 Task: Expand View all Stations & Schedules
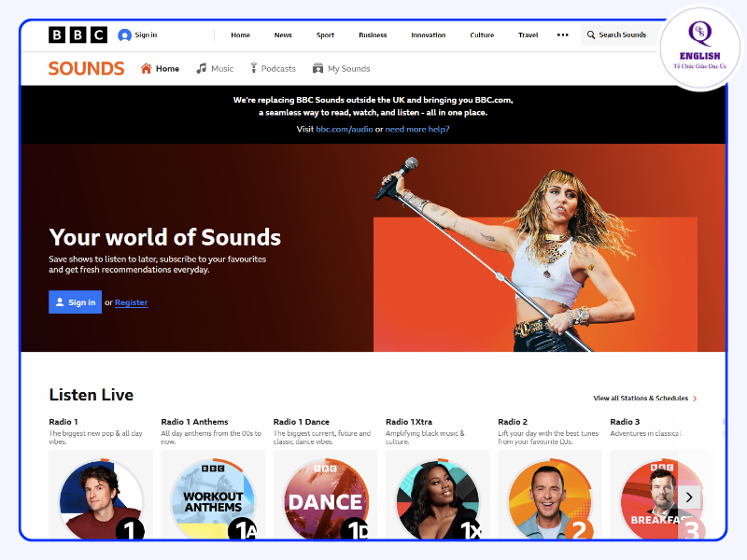point(645,399)
